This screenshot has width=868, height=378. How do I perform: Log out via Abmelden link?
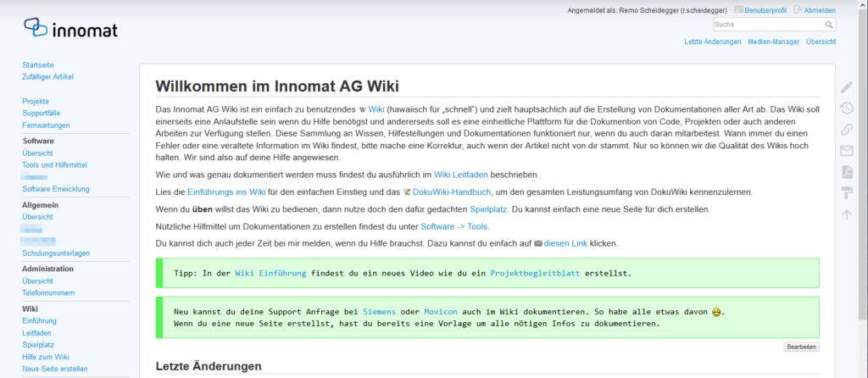tap(820, 10)
